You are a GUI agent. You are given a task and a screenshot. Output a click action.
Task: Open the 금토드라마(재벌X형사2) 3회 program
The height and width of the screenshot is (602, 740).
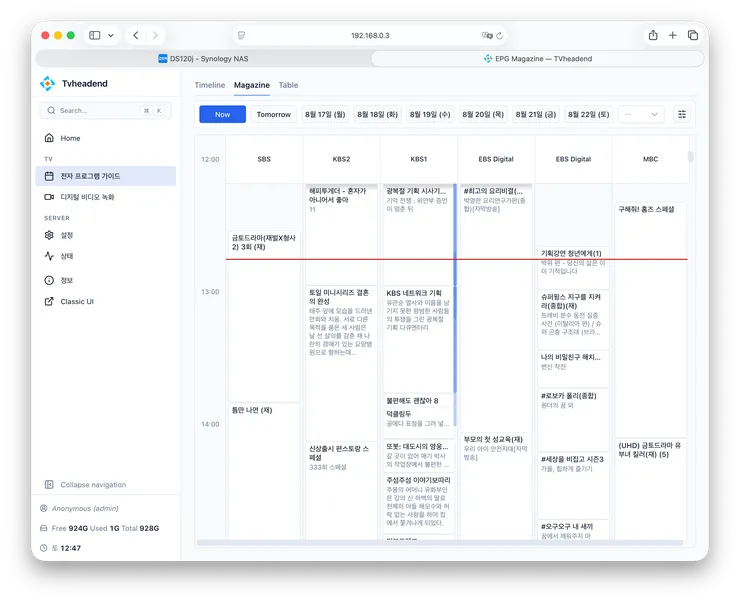pos(264,316)
